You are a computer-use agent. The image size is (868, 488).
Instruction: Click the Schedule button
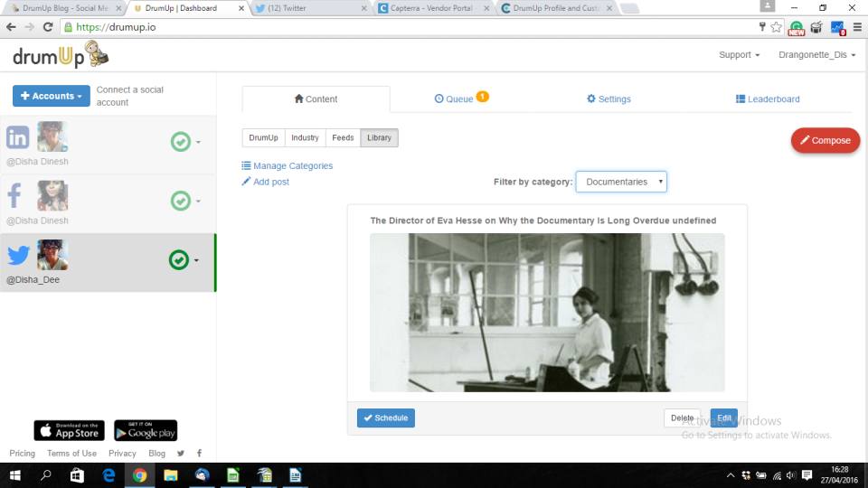coord(386,418)
